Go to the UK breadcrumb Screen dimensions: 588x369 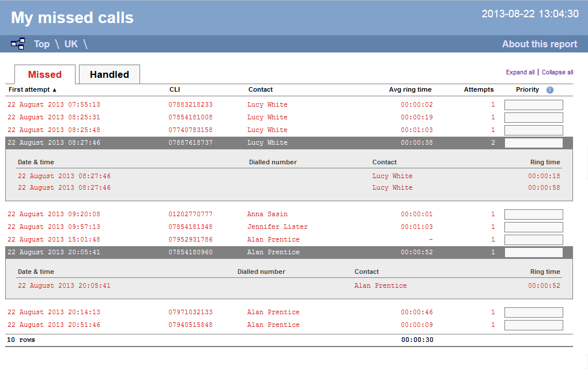tap(71, 44)
